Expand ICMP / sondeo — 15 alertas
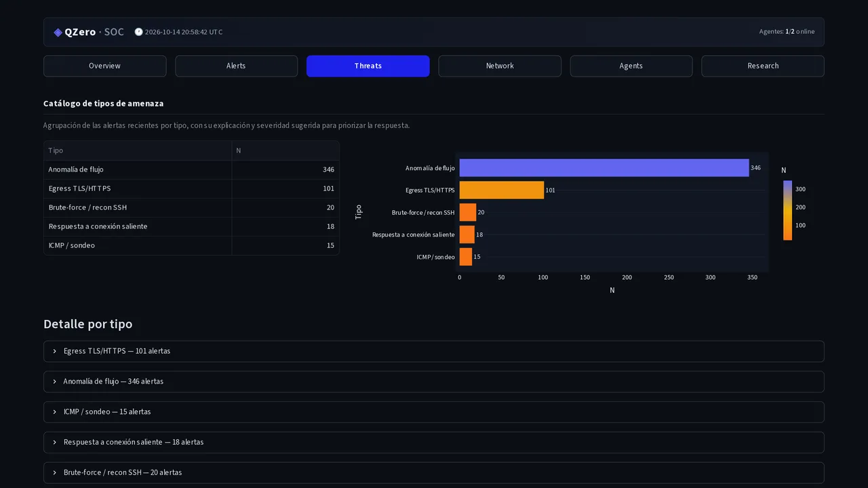868x488 pixels. (x=434, y=412)
